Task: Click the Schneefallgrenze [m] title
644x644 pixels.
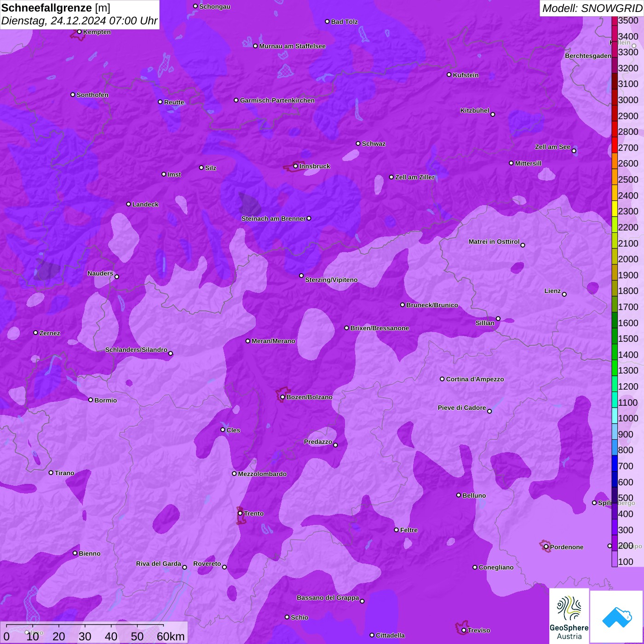Action: tap(56, 8)
